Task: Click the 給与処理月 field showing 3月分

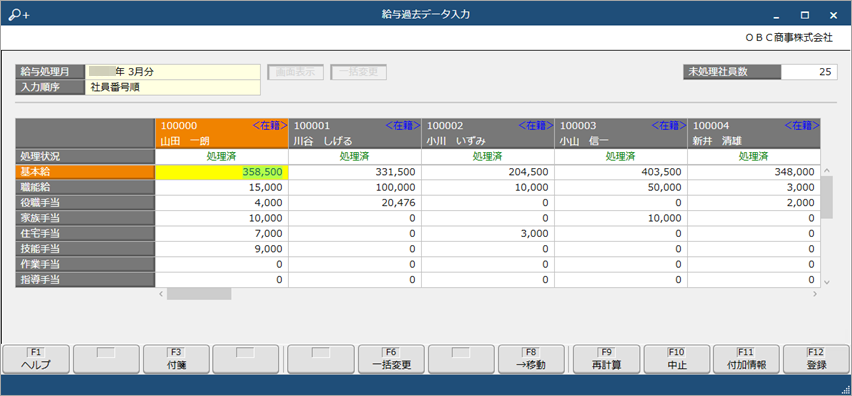Action: click(173, 72)
